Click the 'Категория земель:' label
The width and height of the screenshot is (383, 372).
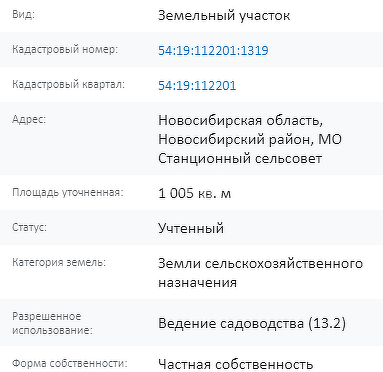coord(59,262)
